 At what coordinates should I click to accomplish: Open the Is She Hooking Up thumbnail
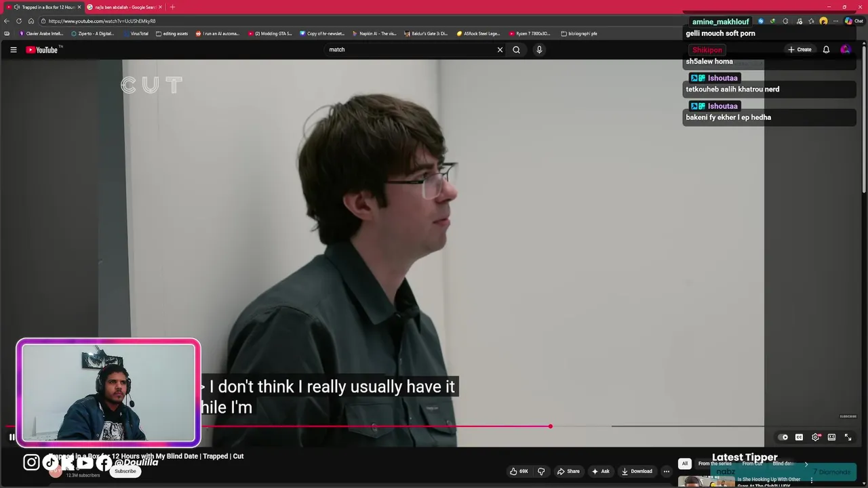(x=706, y=482)
